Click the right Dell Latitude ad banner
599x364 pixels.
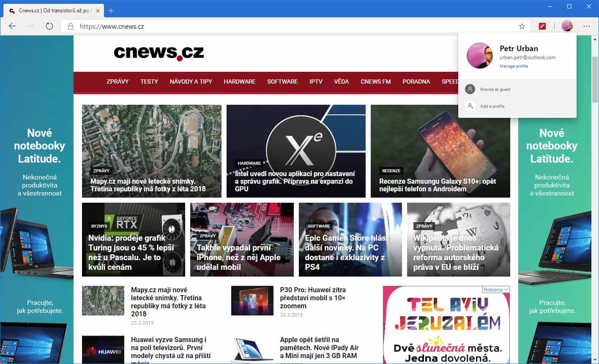pyautogui.click(x=554, y=199)
